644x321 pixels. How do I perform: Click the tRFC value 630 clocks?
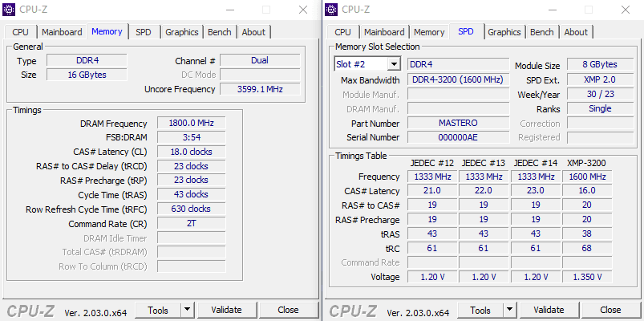click(x=192, y=209)
